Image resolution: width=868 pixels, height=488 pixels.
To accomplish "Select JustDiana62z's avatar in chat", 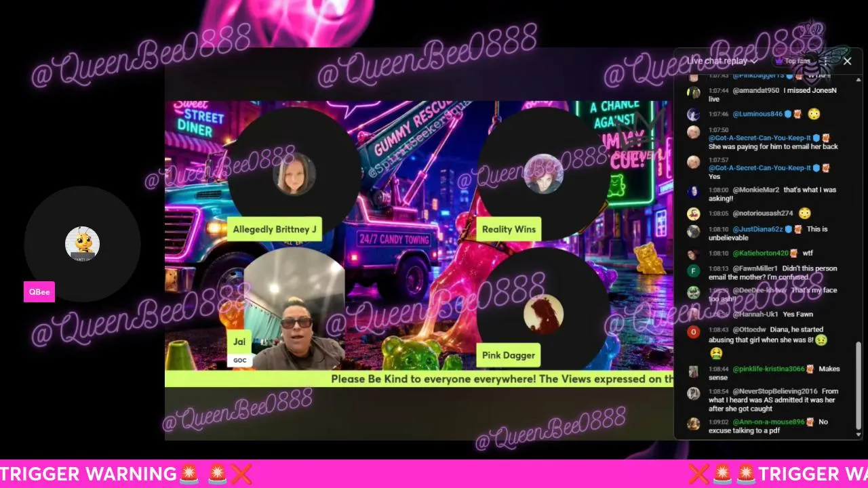I will tap(693, 232).
